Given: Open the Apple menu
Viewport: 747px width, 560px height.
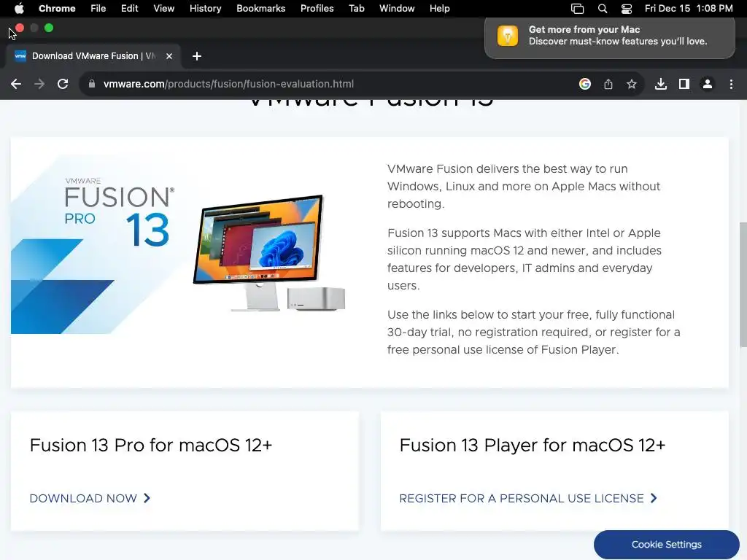Looking at the screenshot, I should point(20,8).
